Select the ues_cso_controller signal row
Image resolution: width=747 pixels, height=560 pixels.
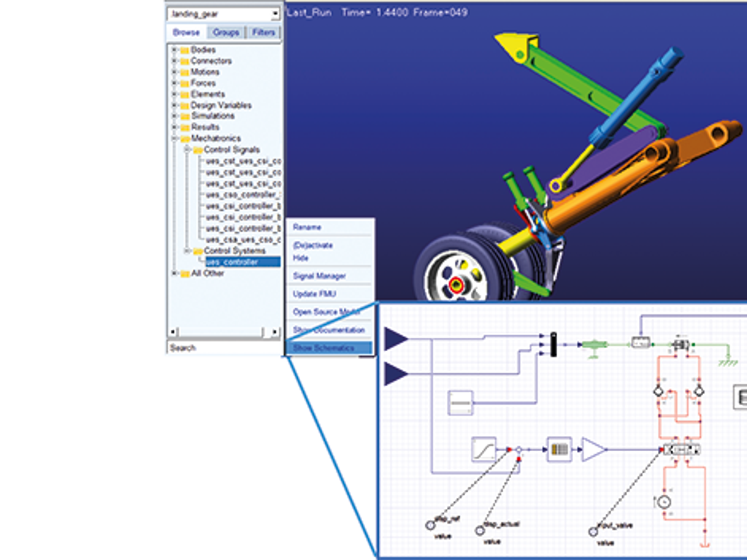(x=243, y=195)
